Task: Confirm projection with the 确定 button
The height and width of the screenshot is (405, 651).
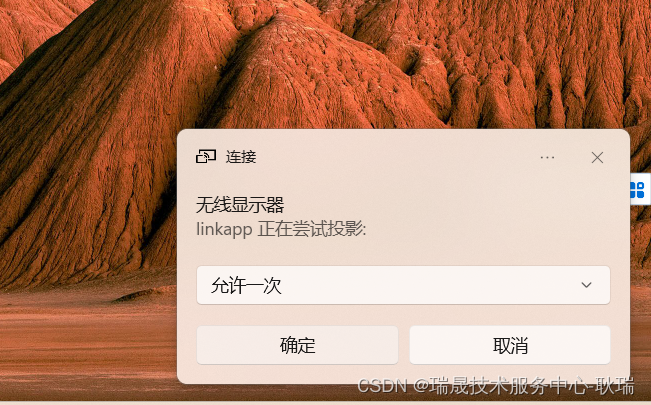Action: point(297,345)
